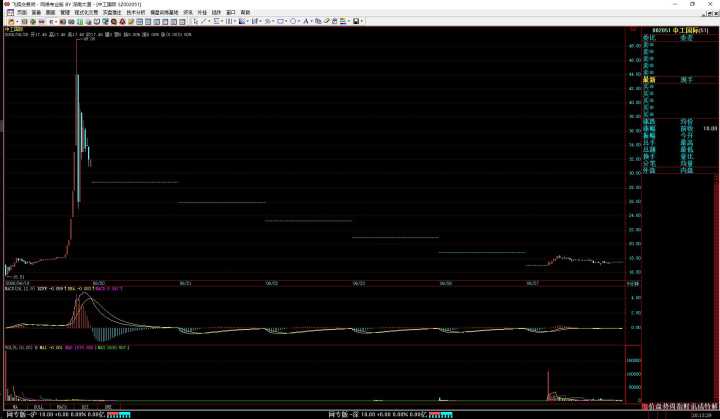Click the ellipse shape drawing tool
The width and height of the screenshot is (720, 419).
[x=293, y=21]
